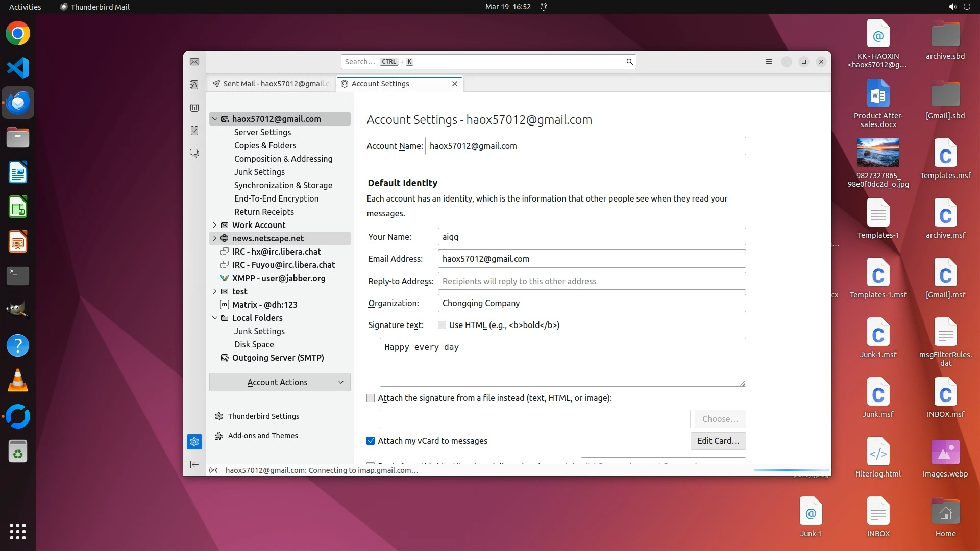
Task: Expand the Work Account tree node
Action: pos(215,225)
